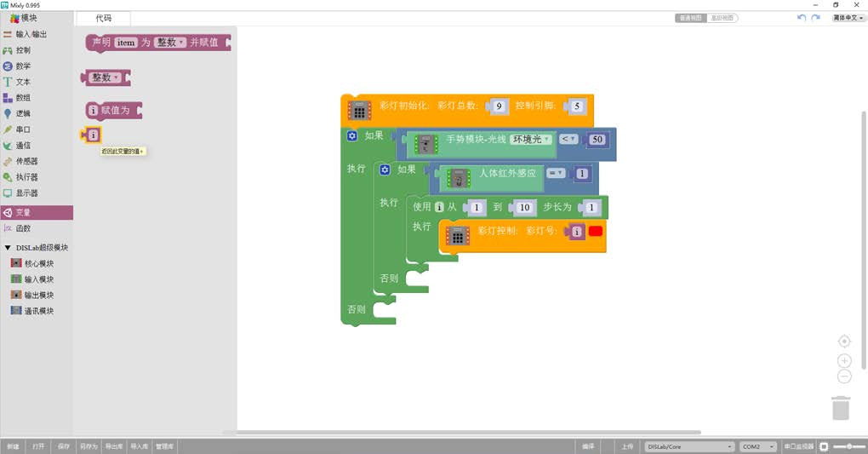Click the trash can icon on the canvas
868x454 pixels.
coord(841,407)
